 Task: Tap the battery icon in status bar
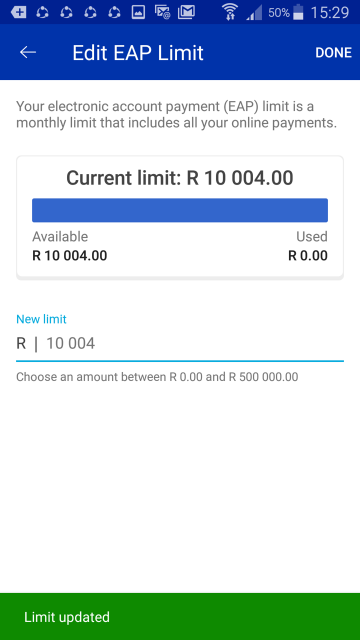coord(298,12)
